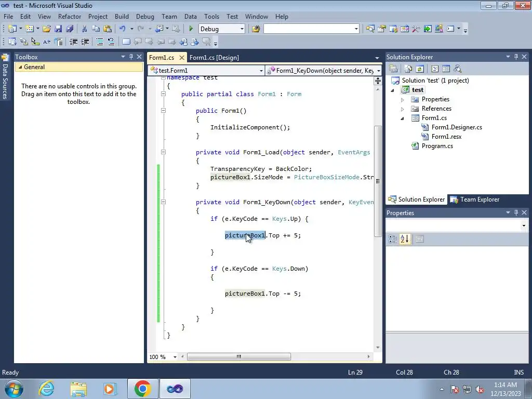Refresh the Solution Explorer
The height and width of the screenshot is (399, 532).
(420, 69)
